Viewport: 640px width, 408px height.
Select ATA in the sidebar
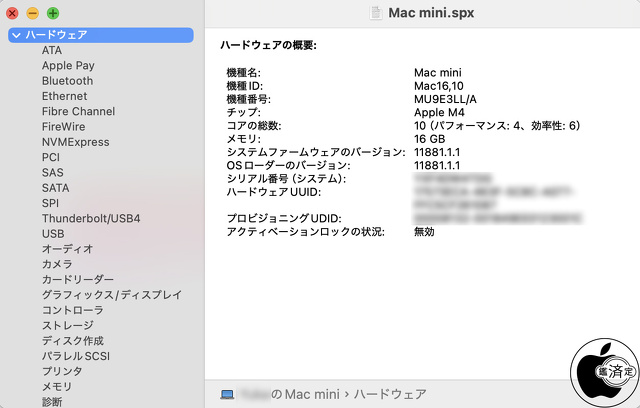pos(52,50)
